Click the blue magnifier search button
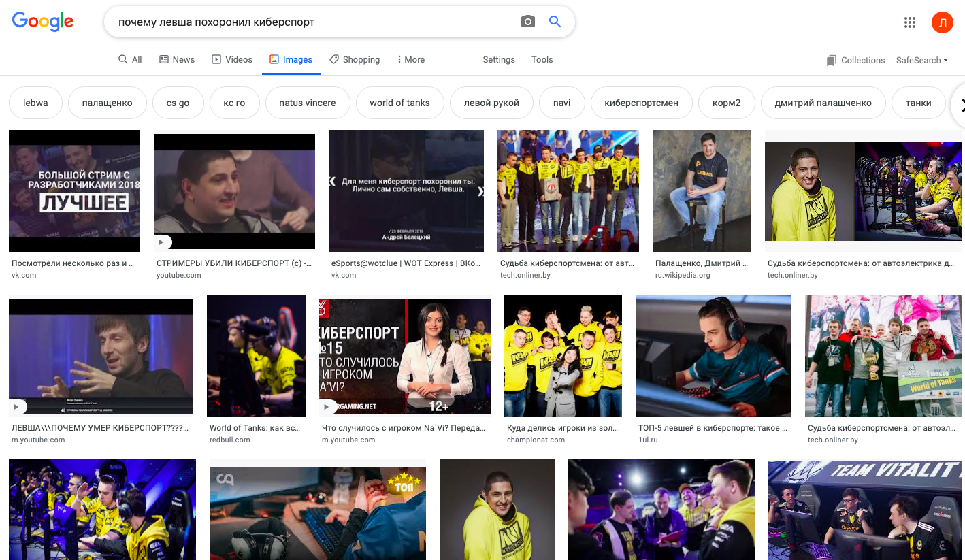 point(555,22)
